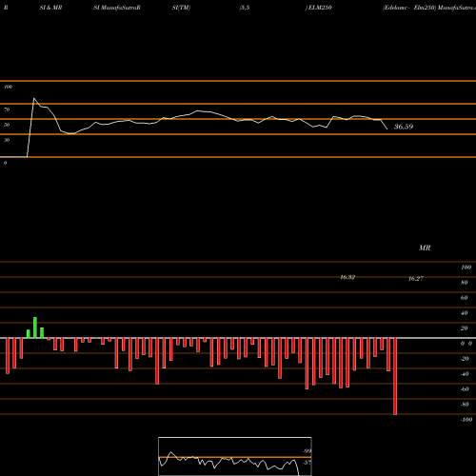The height and width of the screenshot is (476, 476).
Task: Select the 'SI(TM)' header text
Action: coord(181,8)
